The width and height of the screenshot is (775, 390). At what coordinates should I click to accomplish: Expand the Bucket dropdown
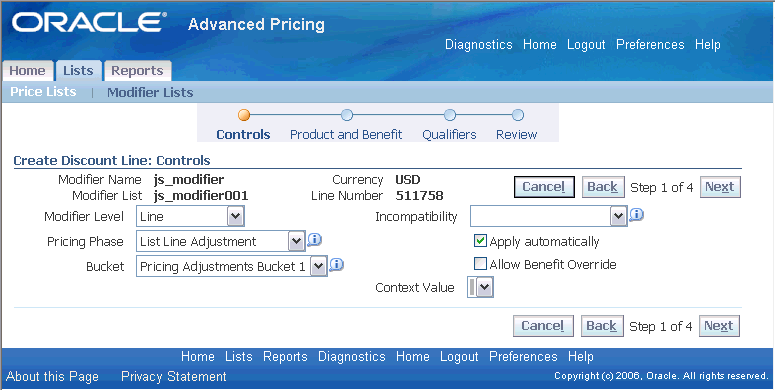(232, 266)
